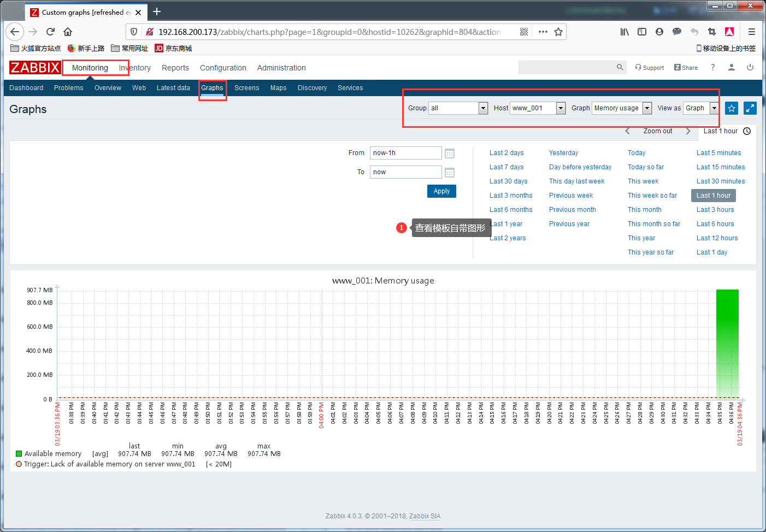Click the Zabbix logo
The height and width of the screenshot is (532, 766).
(x=35, y=67)
